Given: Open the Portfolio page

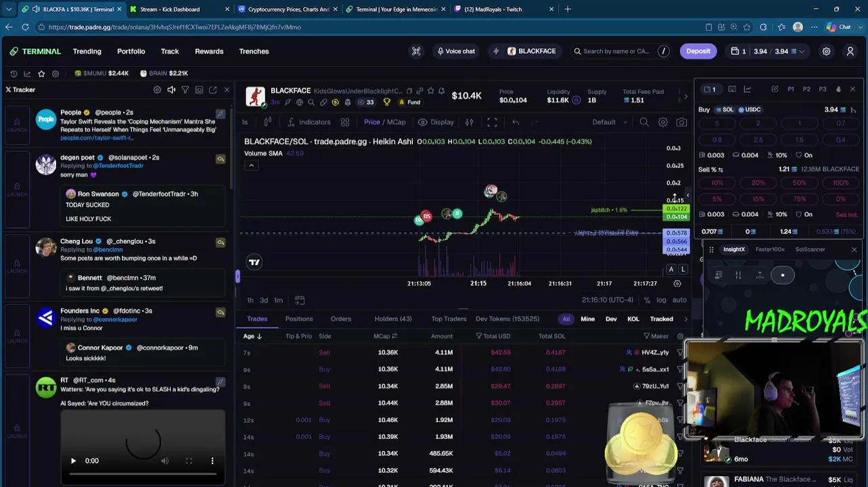Looking at the screenshot, I should coord(131,51).
